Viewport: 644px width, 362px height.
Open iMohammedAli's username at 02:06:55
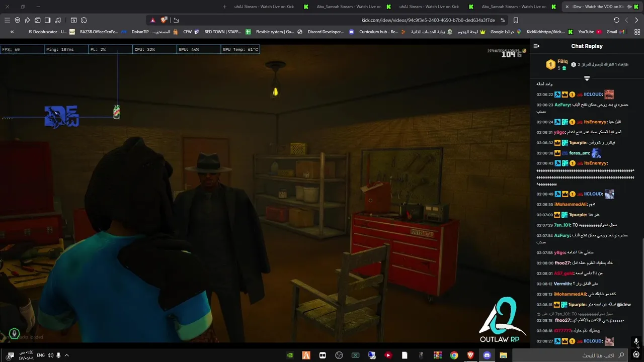pyautogui.click(x=571, y=205)
